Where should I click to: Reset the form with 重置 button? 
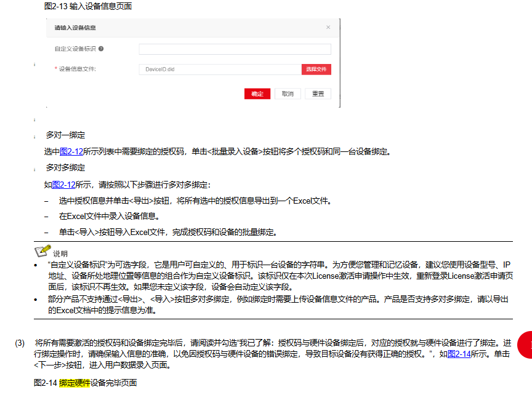(318, 94)
